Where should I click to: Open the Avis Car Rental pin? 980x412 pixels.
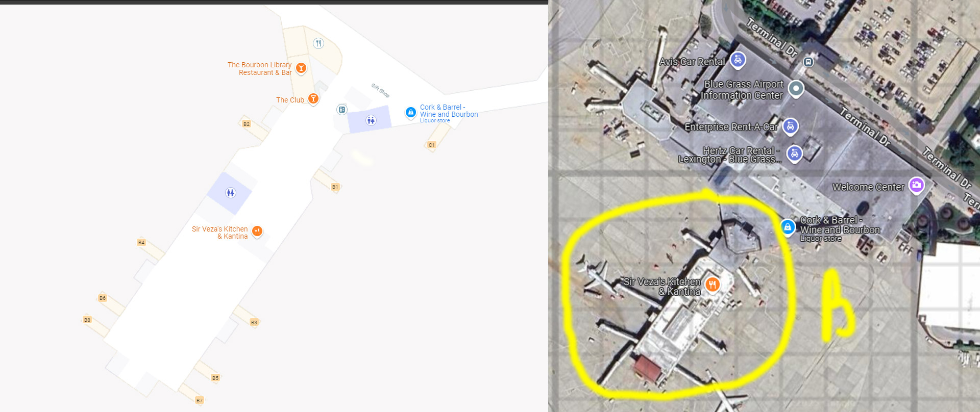(x=738, y=60)
